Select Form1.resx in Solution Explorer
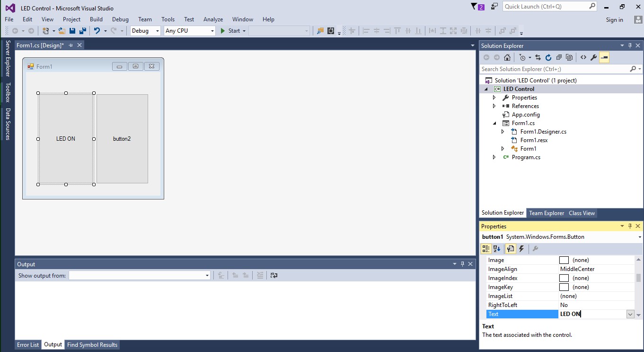 [534, 140]
